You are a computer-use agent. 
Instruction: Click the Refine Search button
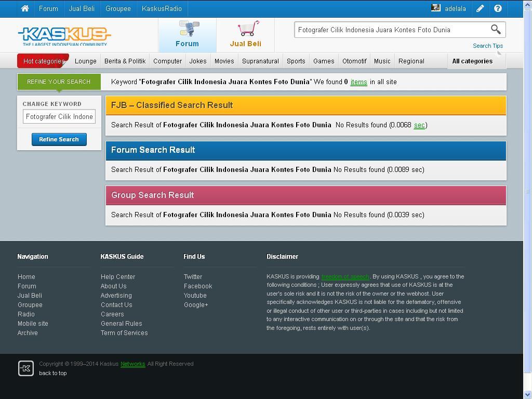59,139
